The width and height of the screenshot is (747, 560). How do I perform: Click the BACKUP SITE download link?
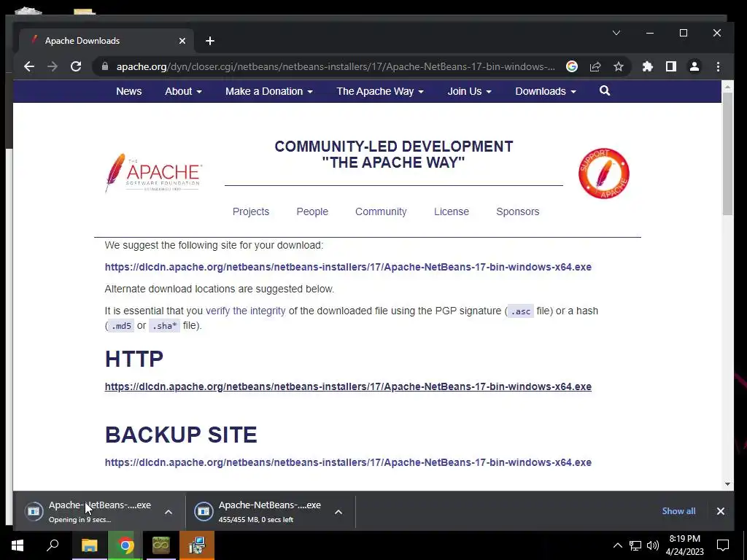(348, 462)
